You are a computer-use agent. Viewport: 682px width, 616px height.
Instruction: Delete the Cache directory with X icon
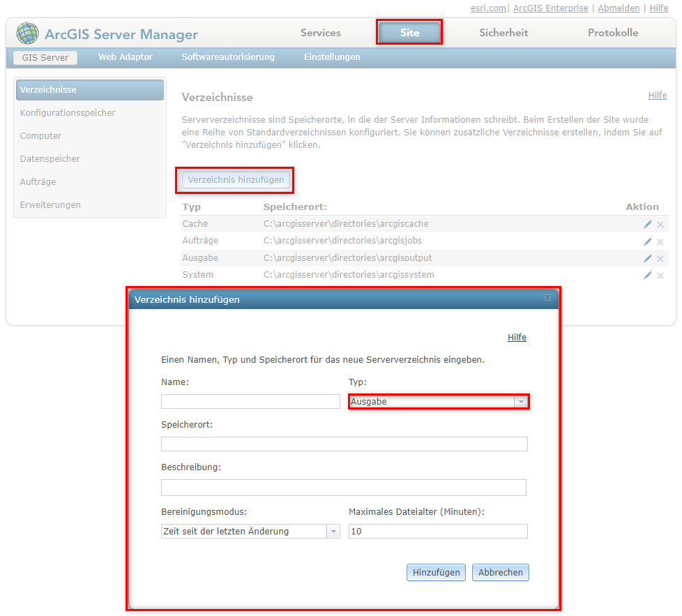660,225
